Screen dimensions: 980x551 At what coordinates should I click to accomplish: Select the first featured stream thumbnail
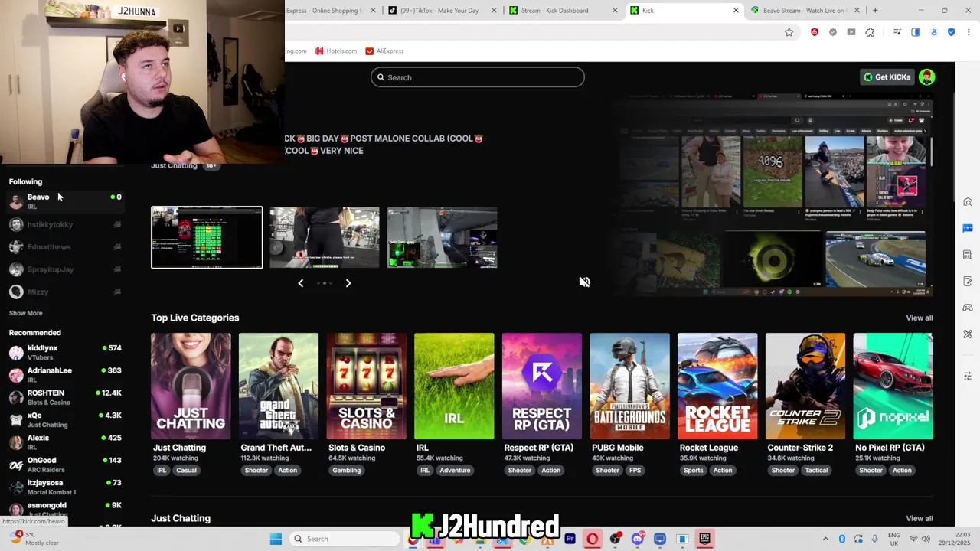pyautogui.click(x=207, y=237)
